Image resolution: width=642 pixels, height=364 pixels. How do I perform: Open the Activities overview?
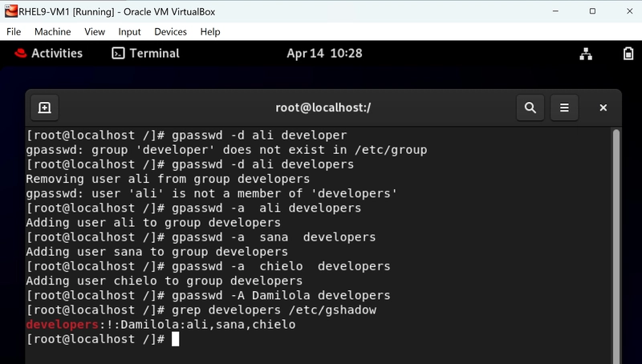57,53
